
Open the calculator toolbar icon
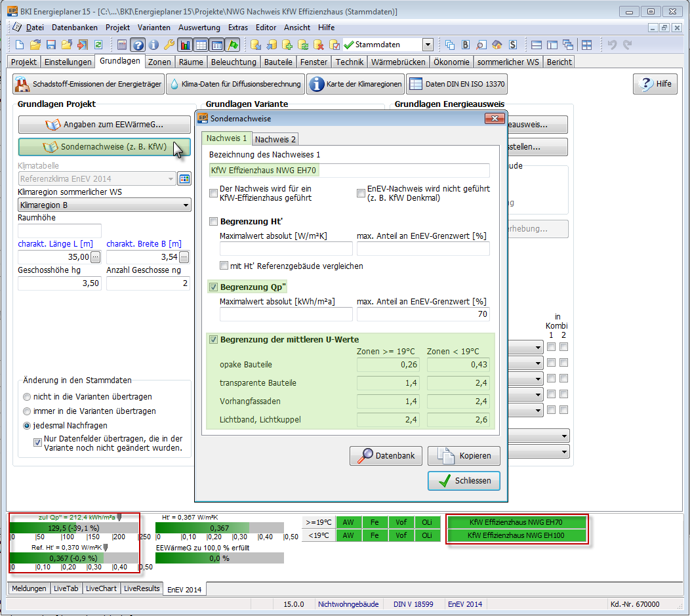[122, 45]
